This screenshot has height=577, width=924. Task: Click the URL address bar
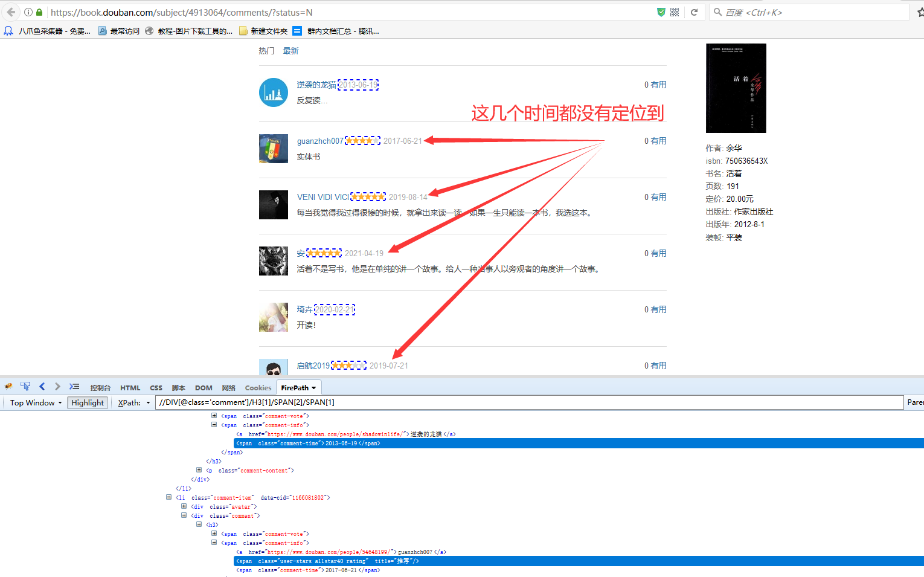[x=350, y=12]
